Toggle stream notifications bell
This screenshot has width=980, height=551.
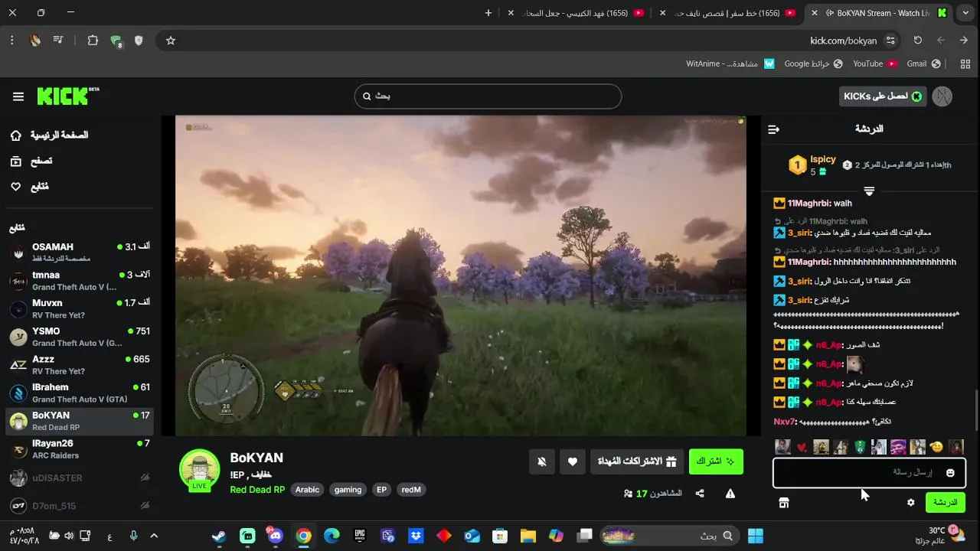coord(542,461)
